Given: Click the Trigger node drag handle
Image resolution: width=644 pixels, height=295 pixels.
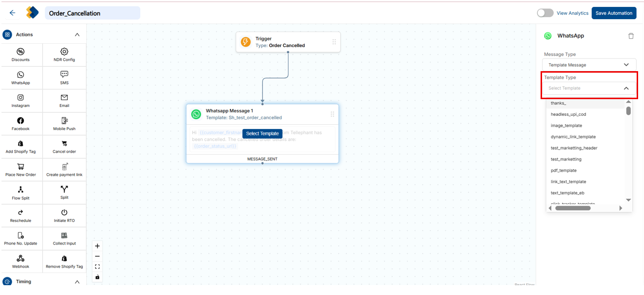Looking at the screenshot, I should coord(334,42).
